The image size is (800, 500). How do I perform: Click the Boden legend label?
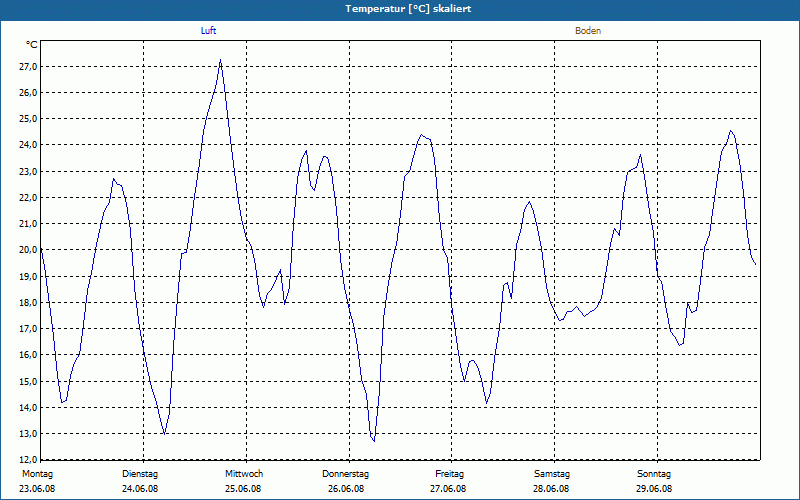588,31
